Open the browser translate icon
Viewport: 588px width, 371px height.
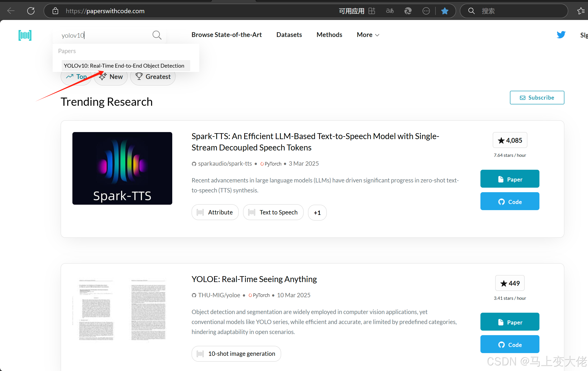click(x=390, y=11)
